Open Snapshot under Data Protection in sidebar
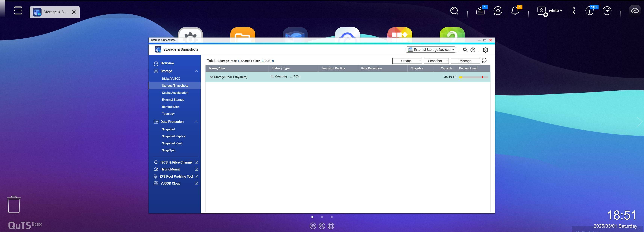This screenshot has height=232, width=644. [168, 129]
